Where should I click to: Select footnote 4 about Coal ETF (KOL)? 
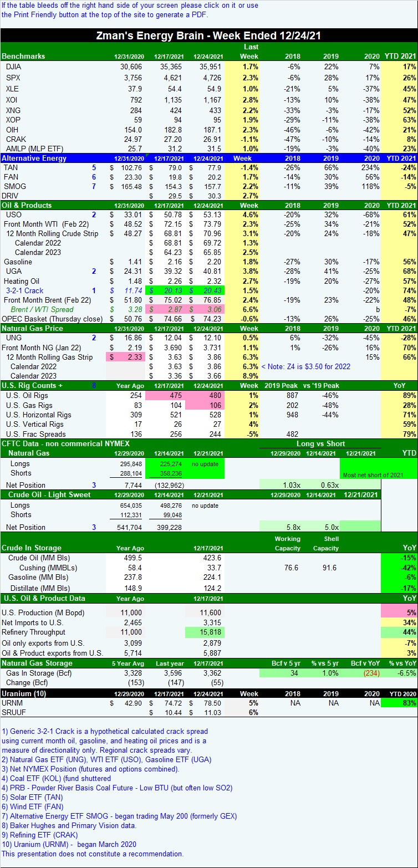[57, 778]
